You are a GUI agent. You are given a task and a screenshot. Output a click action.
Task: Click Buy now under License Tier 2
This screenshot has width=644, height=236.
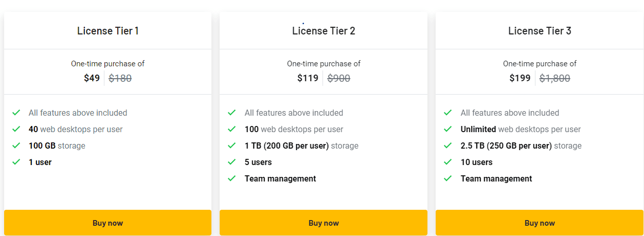pyautogui.click(x=324, y=223)
